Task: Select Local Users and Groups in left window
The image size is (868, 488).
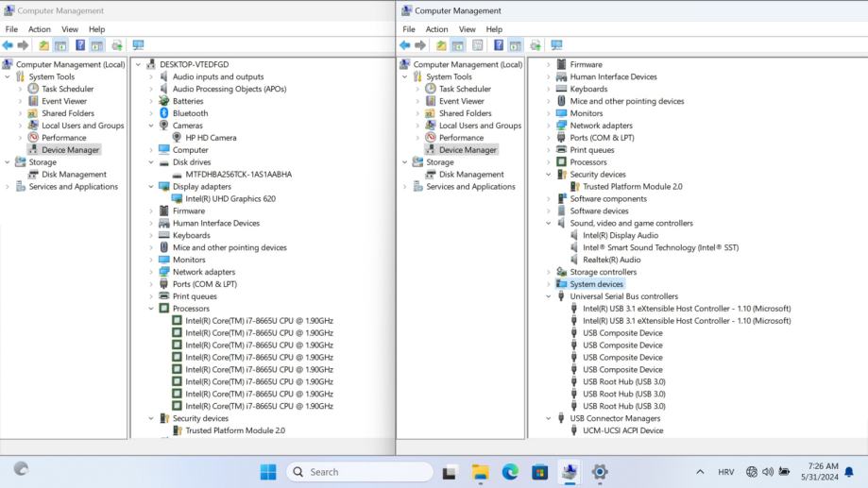Action: click(x=83, y=126)
